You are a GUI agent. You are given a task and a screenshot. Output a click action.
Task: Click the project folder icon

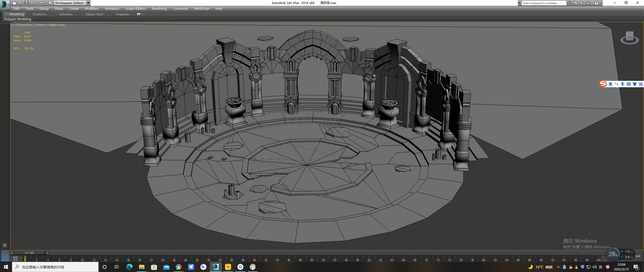[x=51, y=3]
